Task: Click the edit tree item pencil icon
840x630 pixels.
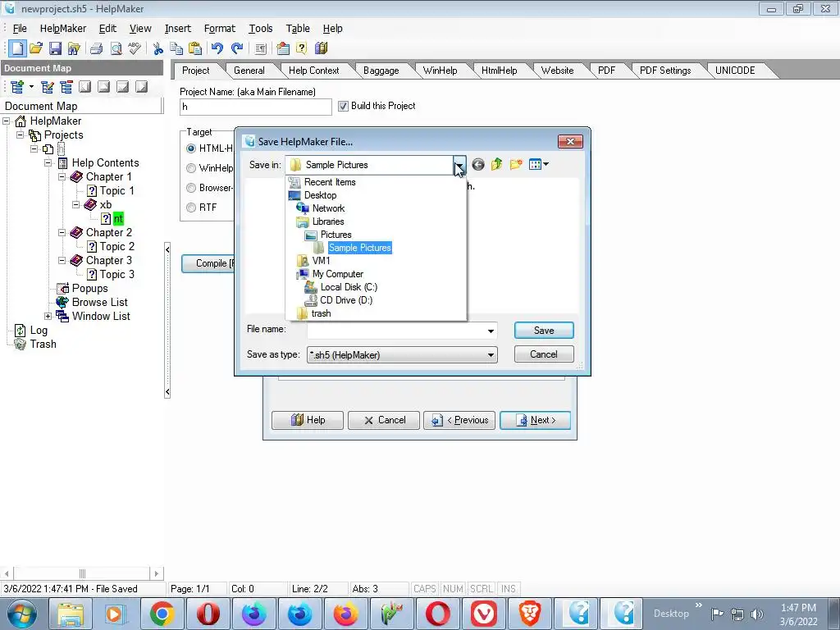Action: click(47, 87)
